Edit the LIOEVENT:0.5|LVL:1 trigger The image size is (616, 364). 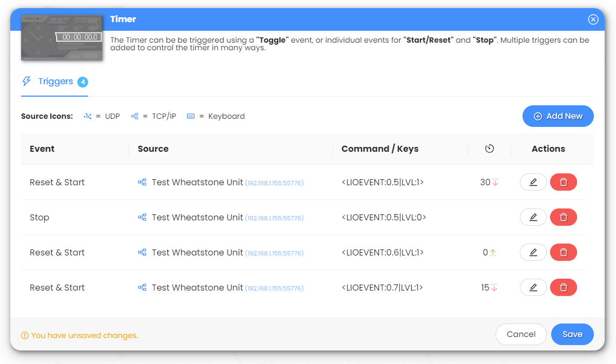[x=533, y=183]
